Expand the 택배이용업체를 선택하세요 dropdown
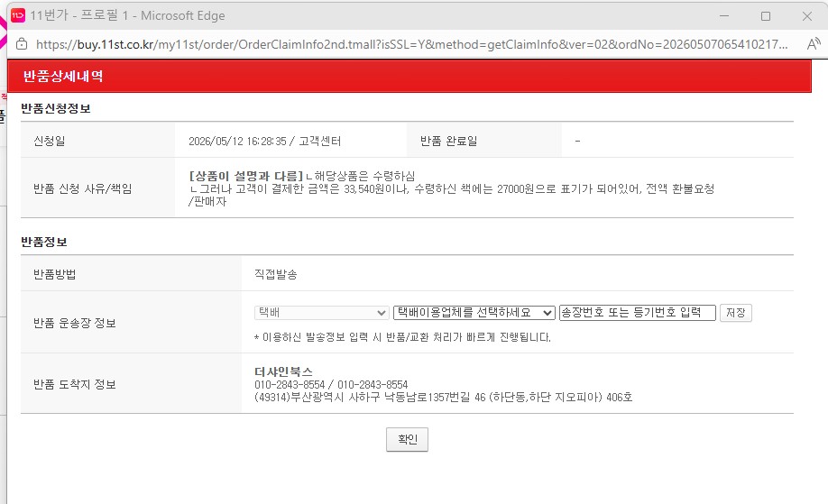 [x=474, y=313]
